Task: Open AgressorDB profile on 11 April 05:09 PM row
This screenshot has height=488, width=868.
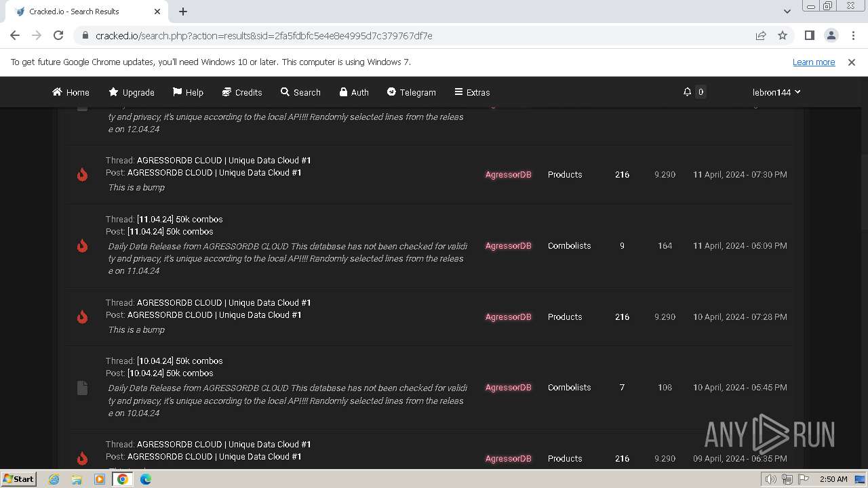Action: tap(509, 246)
